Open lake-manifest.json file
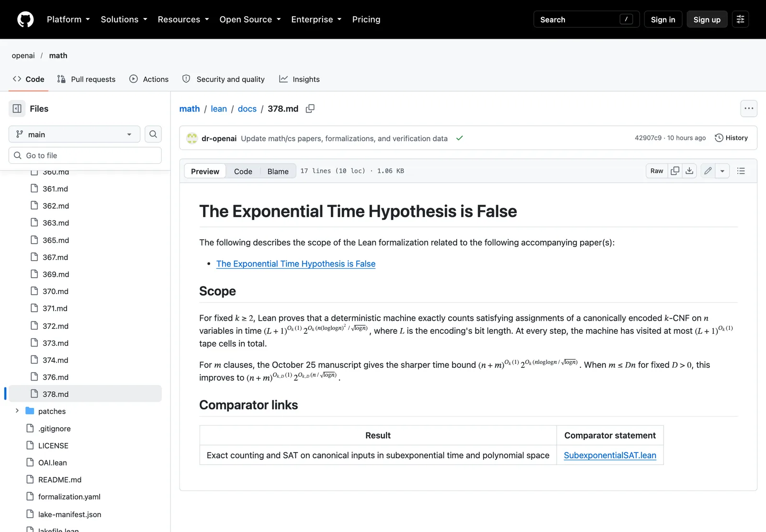Screen dimensions: 766x532 click(70, 514)
